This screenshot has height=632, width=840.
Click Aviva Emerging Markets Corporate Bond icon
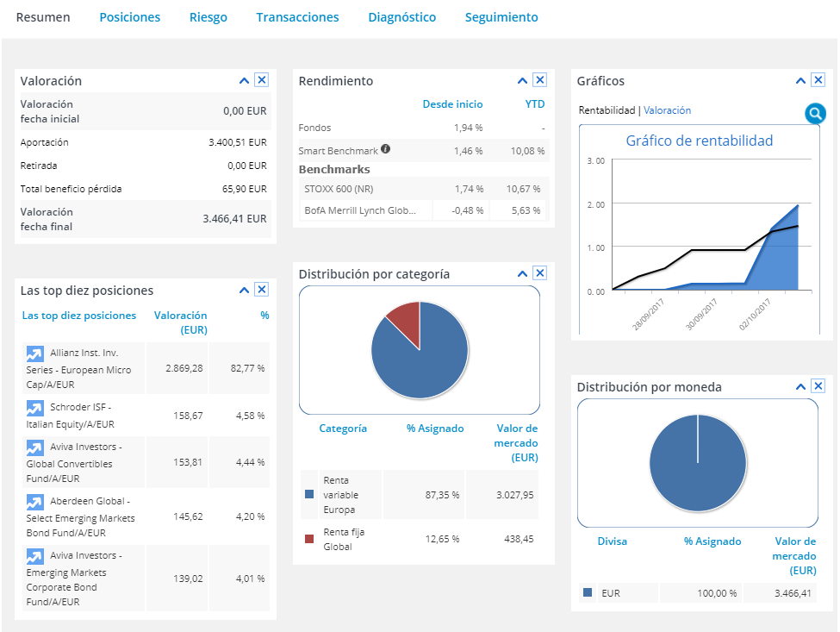pos(34,556)
